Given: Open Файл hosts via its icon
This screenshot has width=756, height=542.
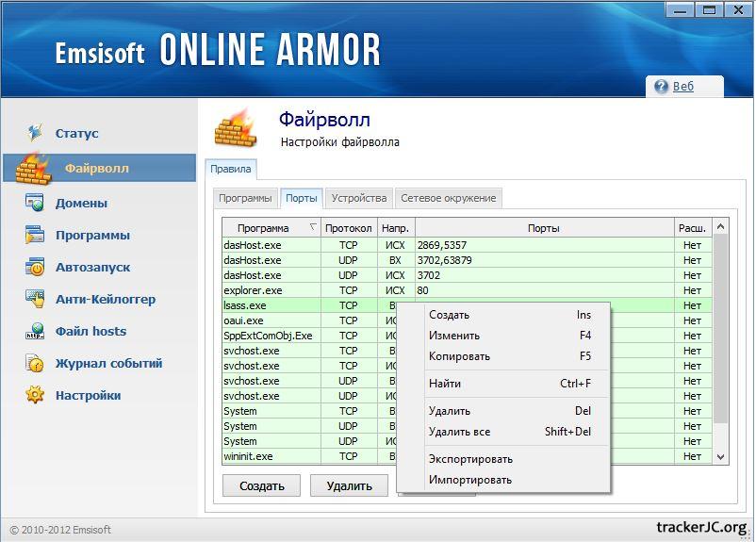Looking at the screenshot, I should click(x=35, y=331).
